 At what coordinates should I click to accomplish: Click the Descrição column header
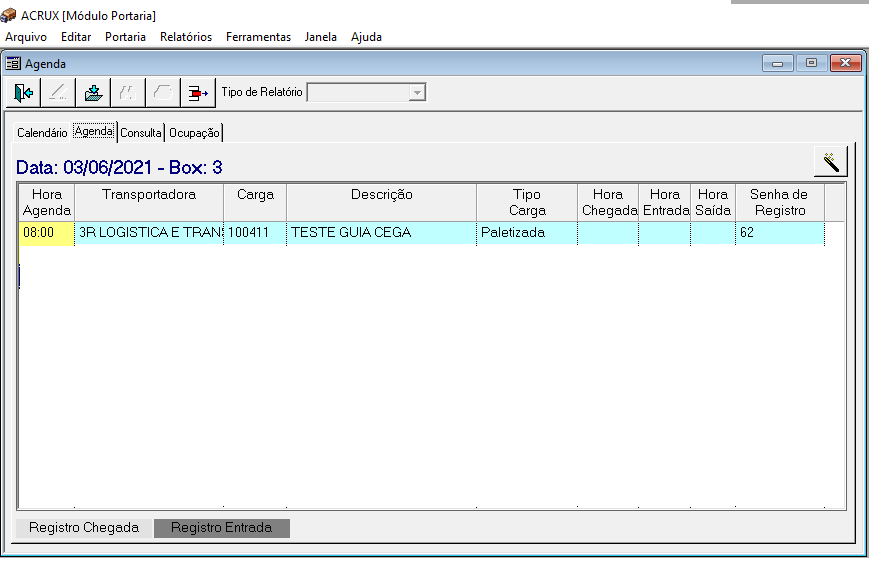tap(381, 202)
